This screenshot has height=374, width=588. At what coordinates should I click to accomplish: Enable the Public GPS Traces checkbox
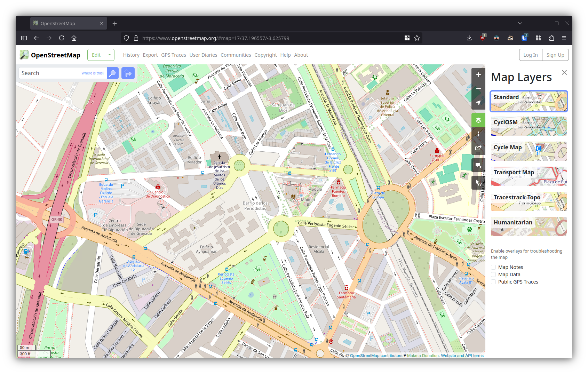[x=493, y=282]
